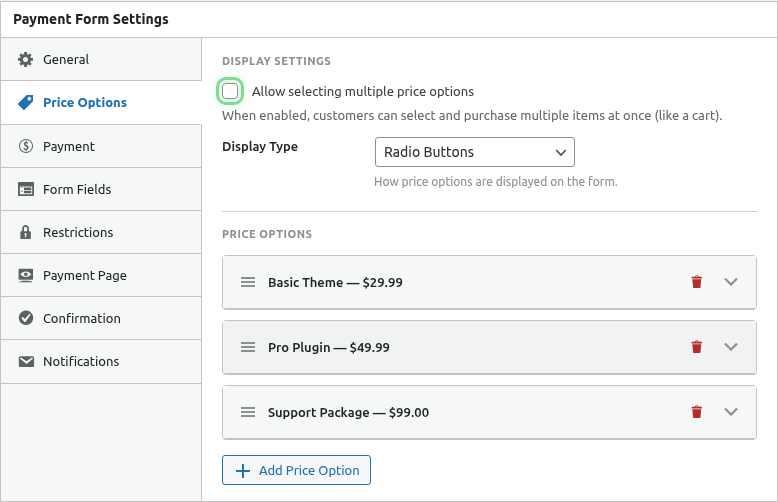Screen dimensions: 778x502
Task: Delete the Support Package price option
Action: [x=697, y=412]
